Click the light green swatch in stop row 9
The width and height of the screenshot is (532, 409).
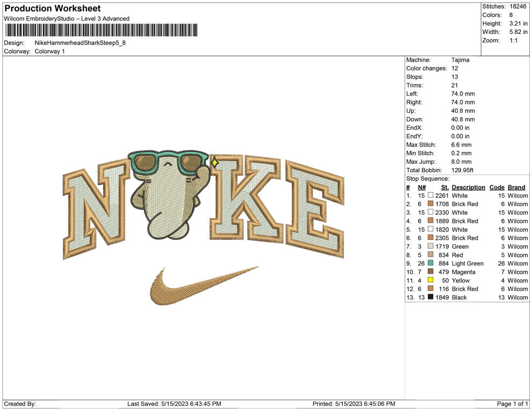pos(430,263)
